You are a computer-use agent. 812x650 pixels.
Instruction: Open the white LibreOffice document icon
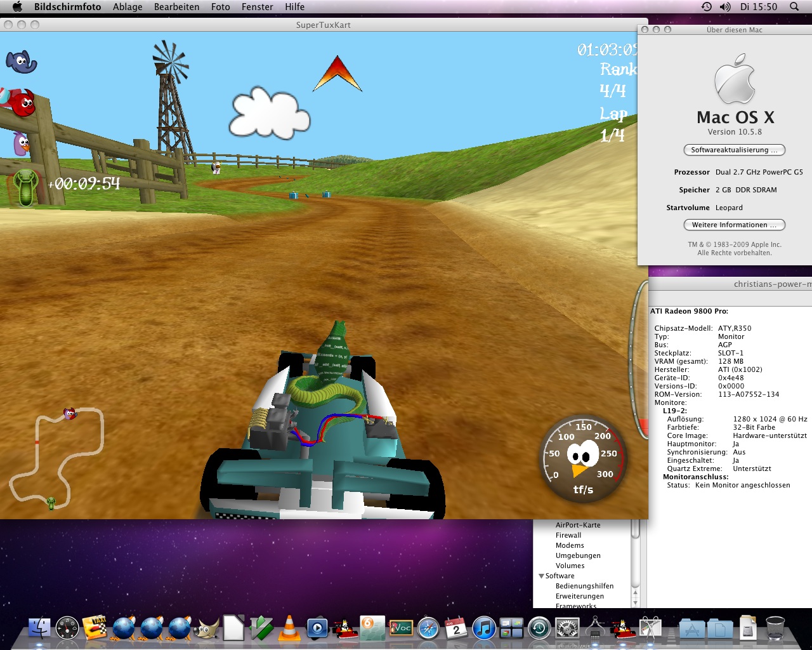(233, 628)
